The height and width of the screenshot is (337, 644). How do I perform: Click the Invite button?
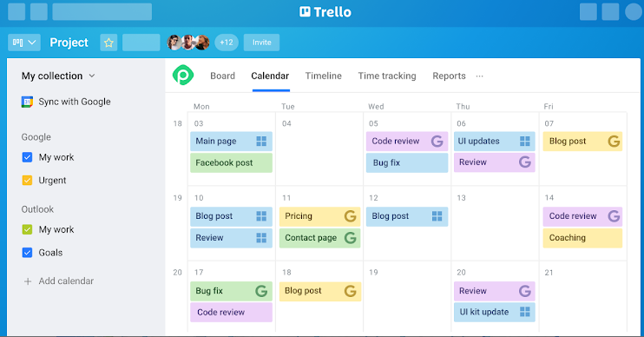click(261, 43)
